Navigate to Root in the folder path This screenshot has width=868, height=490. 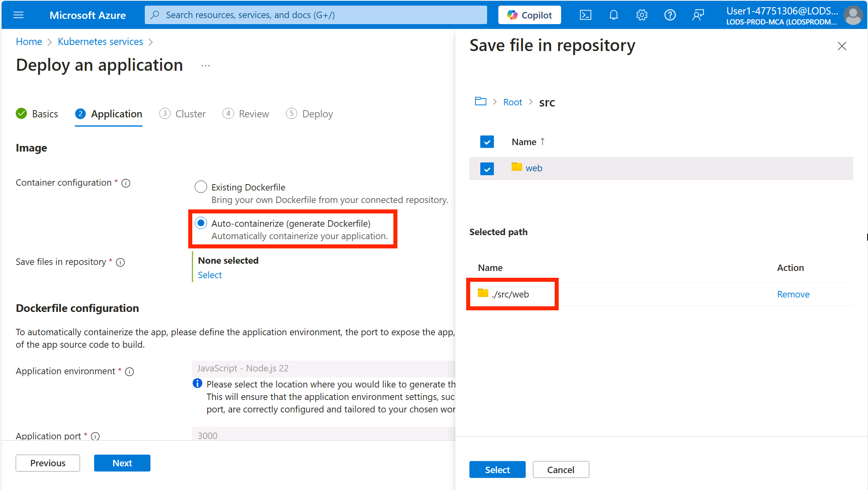click(x=512, y=102)
